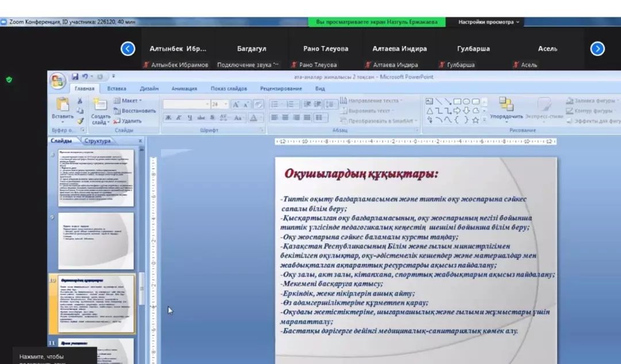
Task: Cut selection with scissors icon
Action: point(80,101)
